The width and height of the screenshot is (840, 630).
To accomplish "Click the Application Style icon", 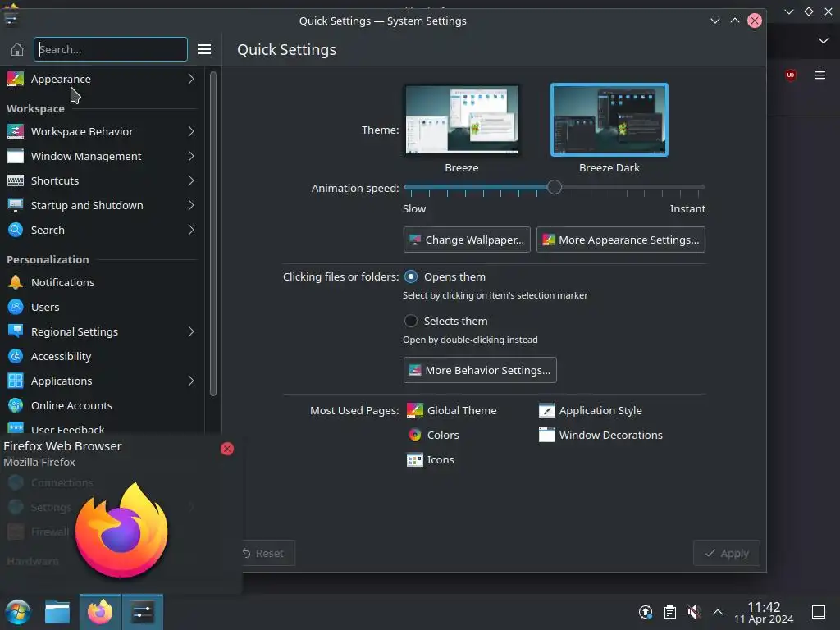I will point(547,410).
